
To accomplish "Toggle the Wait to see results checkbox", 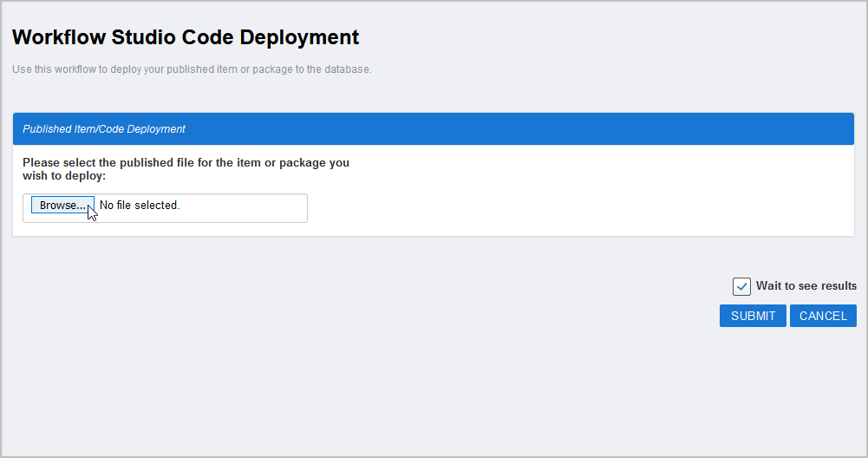I will (x=741, y=286).
